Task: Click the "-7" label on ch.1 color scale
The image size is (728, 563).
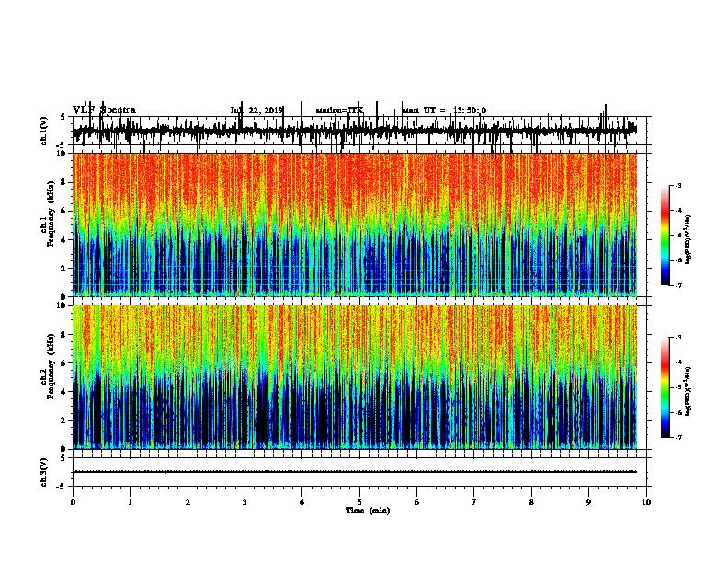Action: 677,285
